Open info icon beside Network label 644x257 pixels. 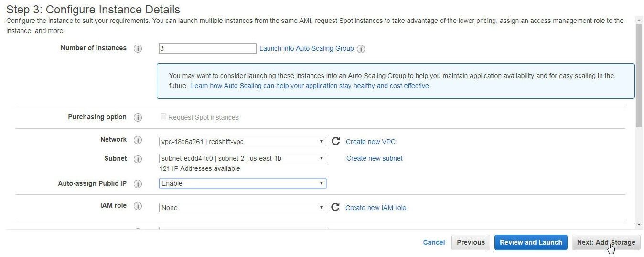(x=138, y=140)
